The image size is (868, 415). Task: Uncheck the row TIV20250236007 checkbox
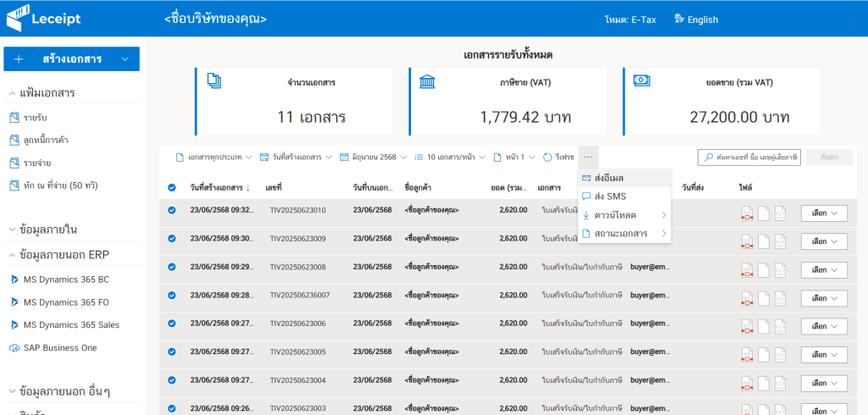click(x=171, y=295)
